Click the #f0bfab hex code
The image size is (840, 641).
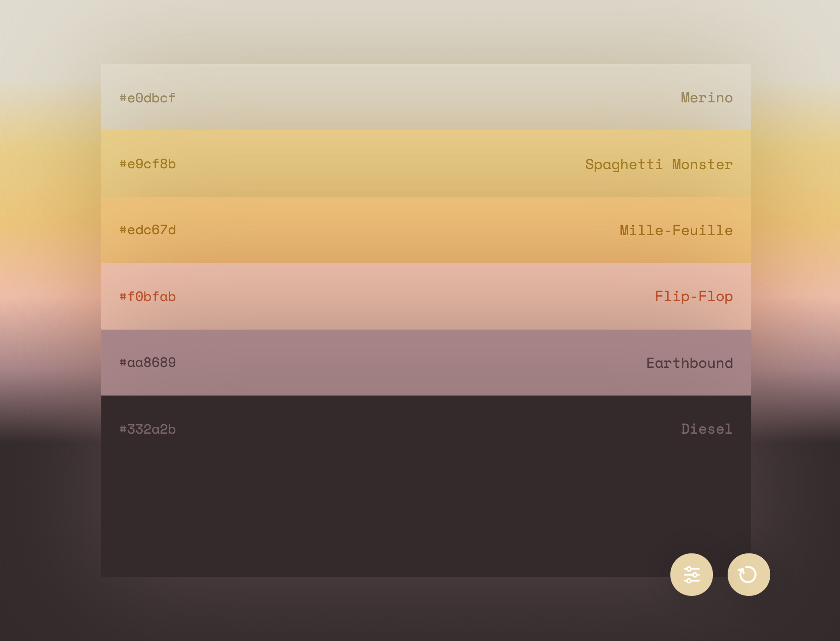(148, 297)
